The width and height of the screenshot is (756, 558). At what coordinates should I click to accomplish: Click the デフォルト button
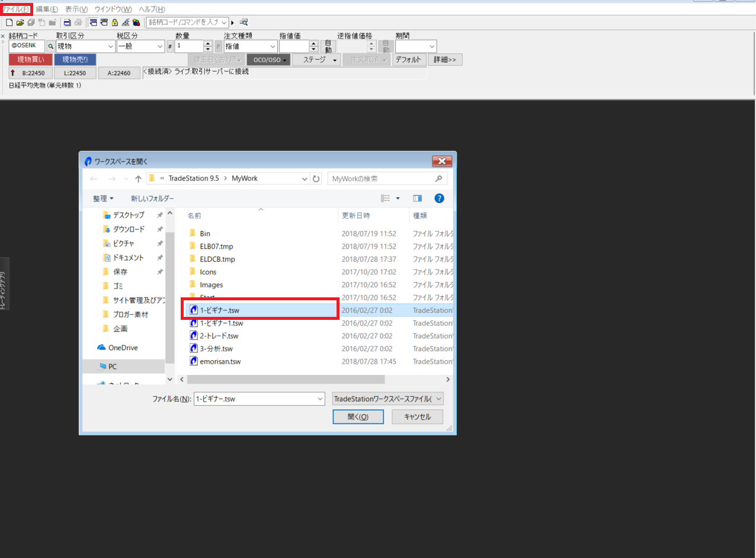(x=409, y=60)
